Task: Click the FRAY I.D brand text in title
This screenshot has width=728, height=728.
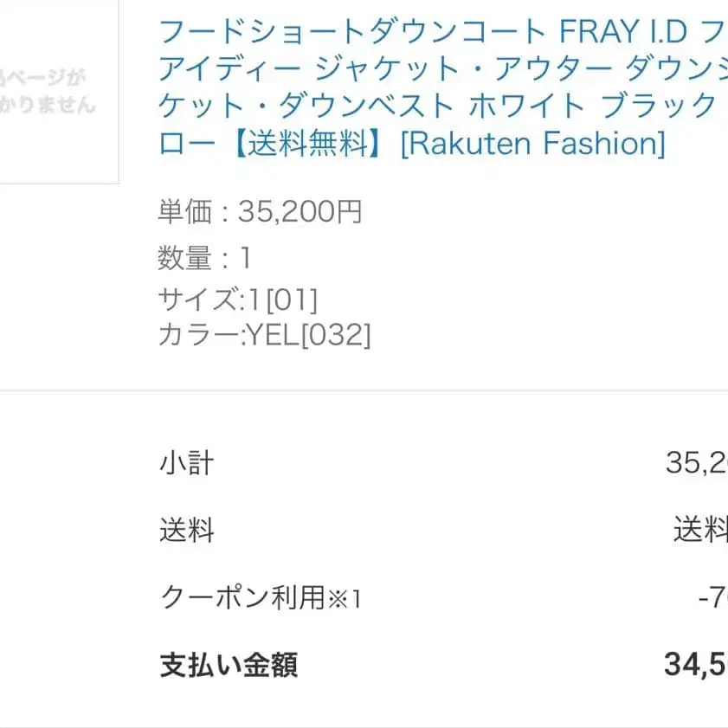Action: pos(623,33)
